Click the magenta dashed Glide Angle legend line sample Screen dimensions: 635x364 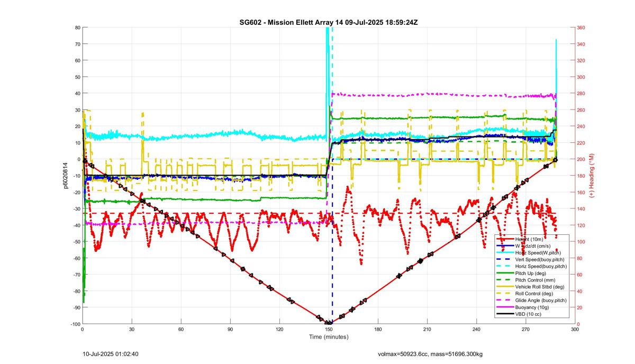point(505,301)
